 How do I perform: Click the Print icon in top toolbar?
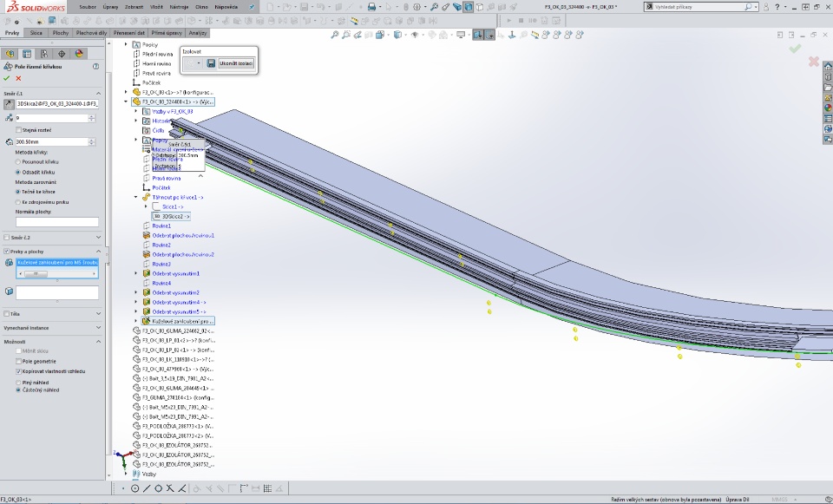pyautogui.click(x=371, y=7)
